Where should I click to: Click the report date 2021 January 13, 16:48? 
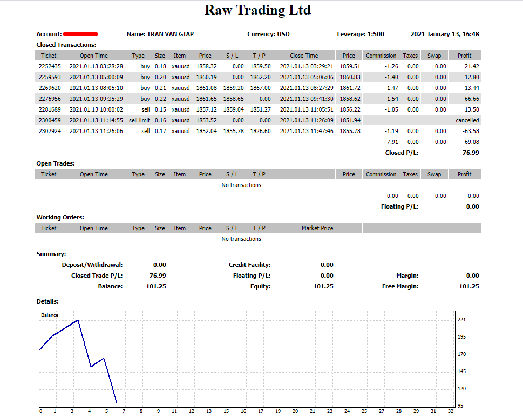coord(444,34)
